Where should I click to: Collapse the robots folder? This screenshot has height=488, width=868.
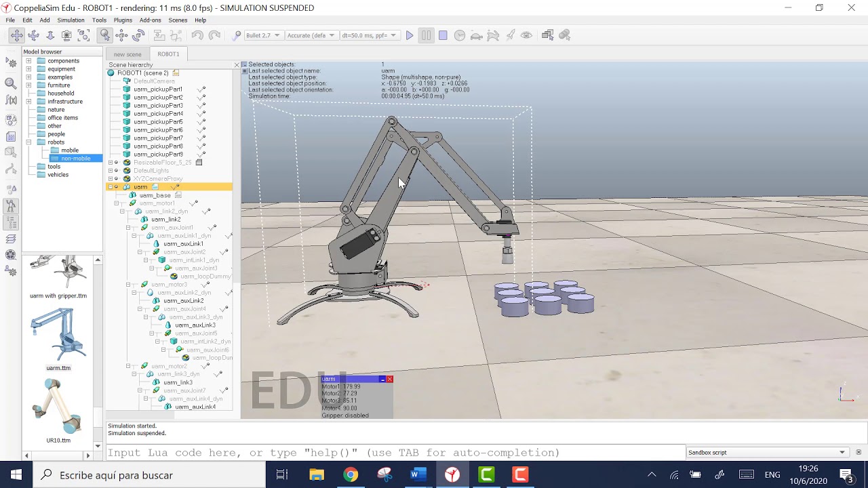[28, 142]
